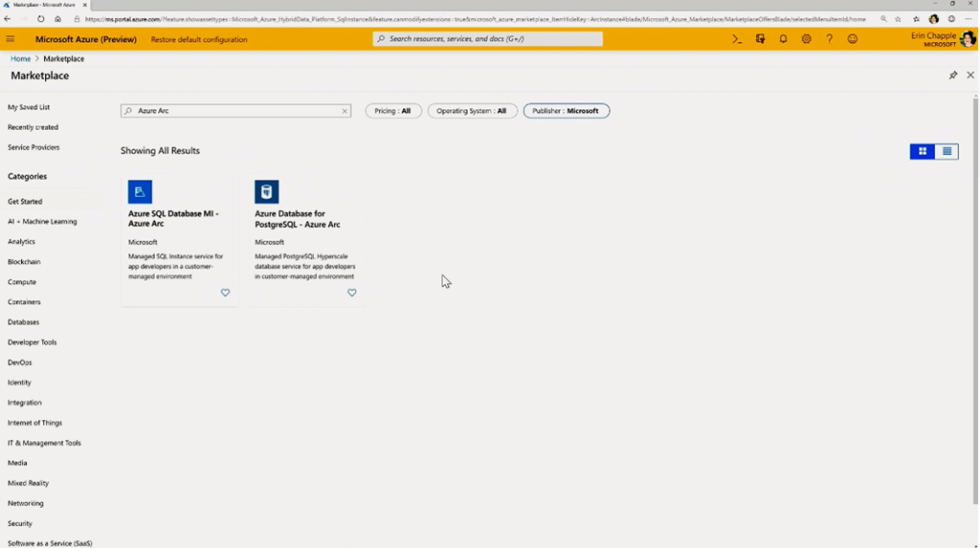980x548 pixels.
Task: Click the help question mark icon
Action: click(x=829, y=39)
